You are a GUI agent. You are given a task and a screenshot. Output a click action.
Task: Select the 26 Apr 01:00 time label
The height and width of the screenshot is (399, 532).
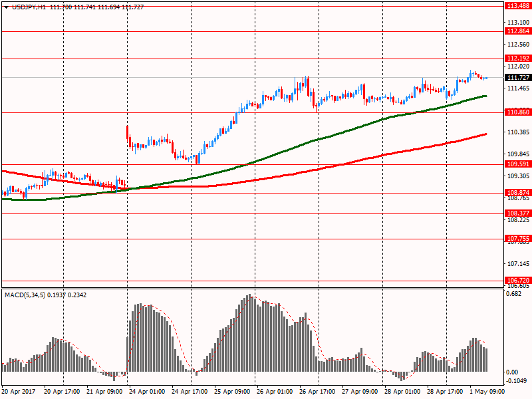[x=275, y=392]
